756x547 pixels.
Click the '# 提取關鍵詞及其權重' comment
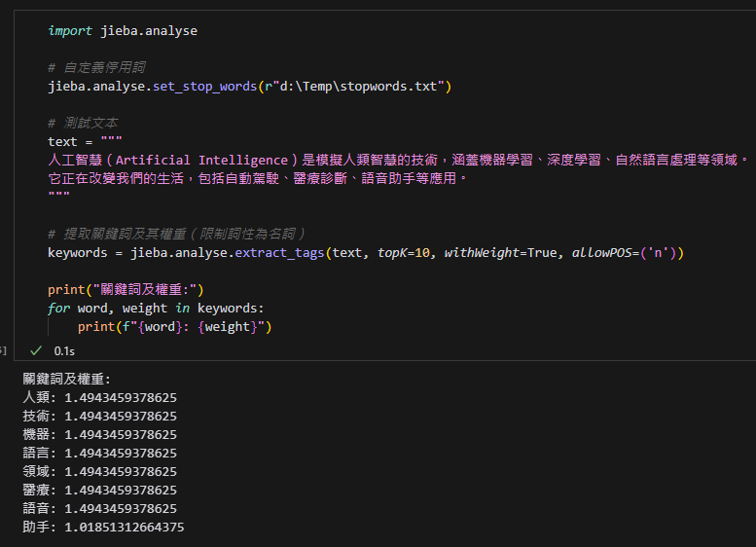tap(176, 234)
